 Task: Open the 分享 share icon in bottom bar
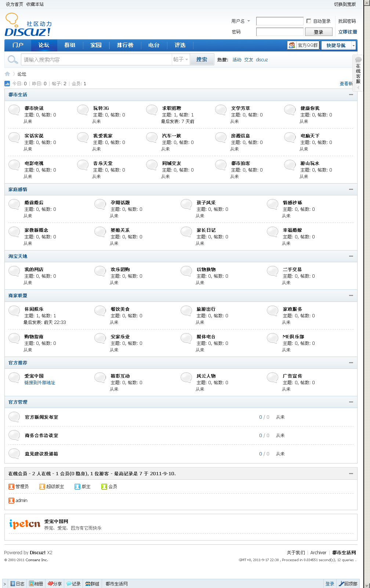(50, 584)
